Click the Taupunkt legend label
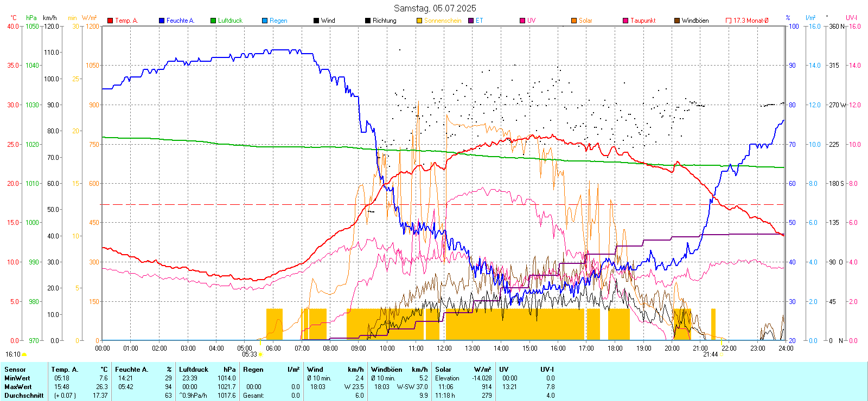 click(x=643, y=21)
